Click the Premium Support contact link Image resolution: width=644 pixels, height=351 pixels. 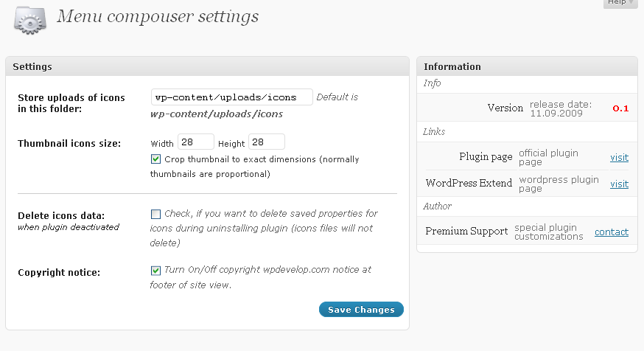point(612,232)
